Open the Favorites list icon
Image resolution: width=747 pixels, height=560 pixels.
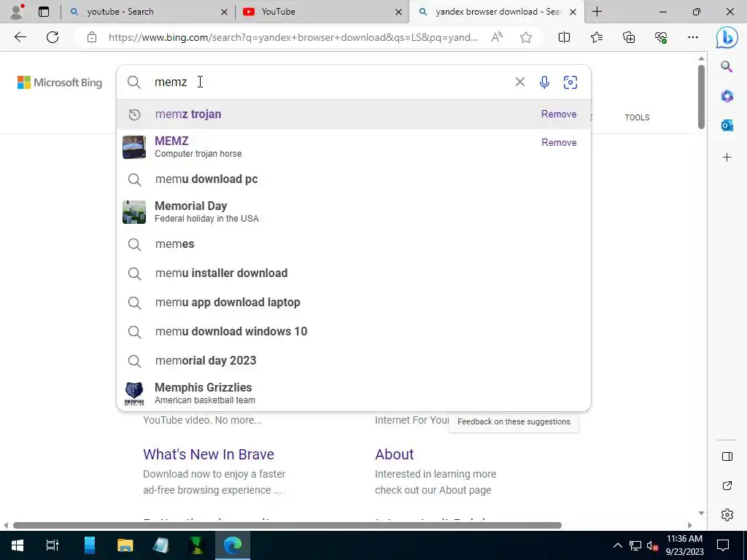click(597, 37)
